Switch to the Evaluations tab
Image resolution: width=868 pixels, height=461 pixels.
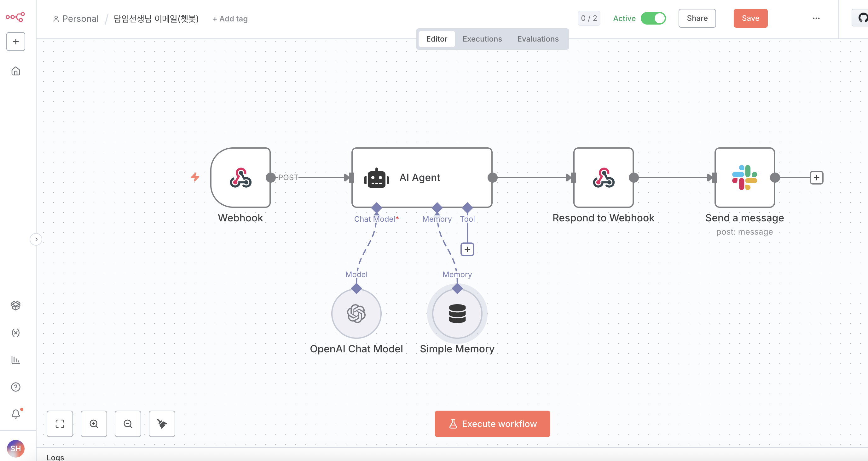[x=538, y=39]
